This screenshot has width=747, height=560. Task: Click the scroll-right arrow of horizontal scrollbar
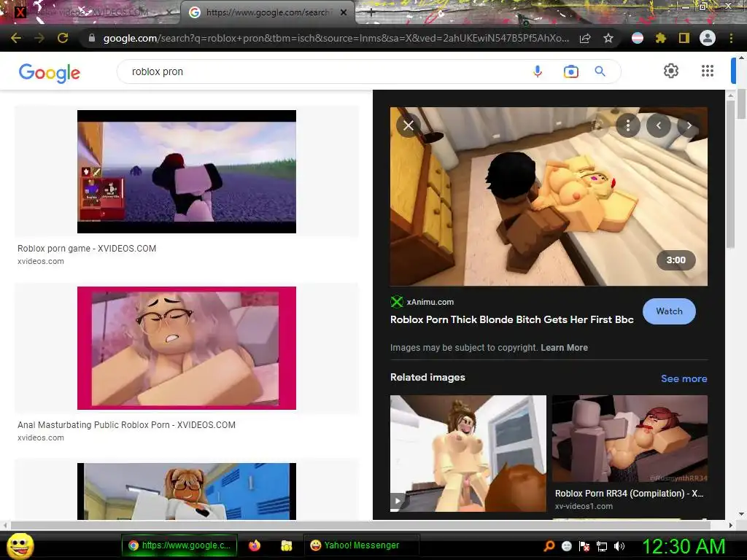pos(730,525)
